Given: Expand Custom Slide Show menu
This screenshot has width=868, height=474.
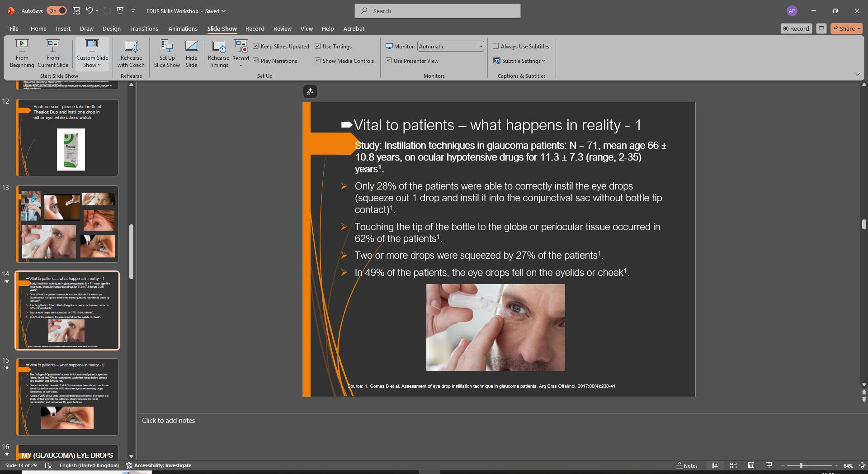Looking at the screenshot, I should 92,53.
